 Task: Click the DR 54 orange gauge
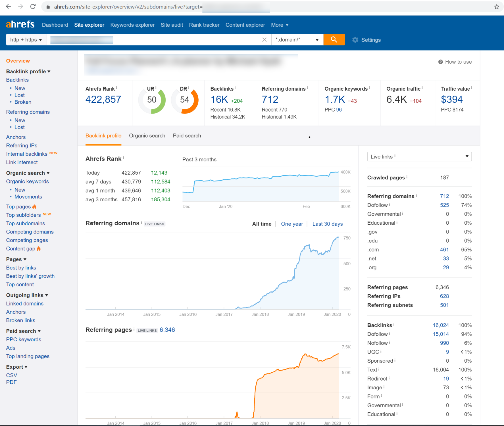(x=185, y=100)
